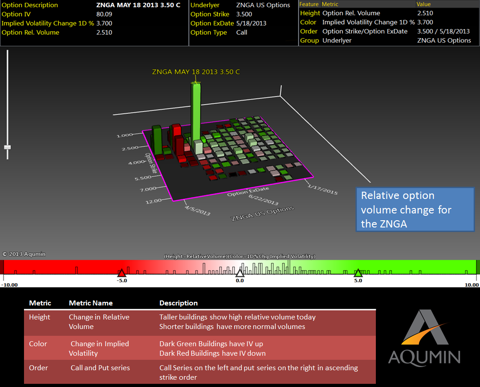Select the Group feature row
This screenshot has height=387, width=480.
389,40
